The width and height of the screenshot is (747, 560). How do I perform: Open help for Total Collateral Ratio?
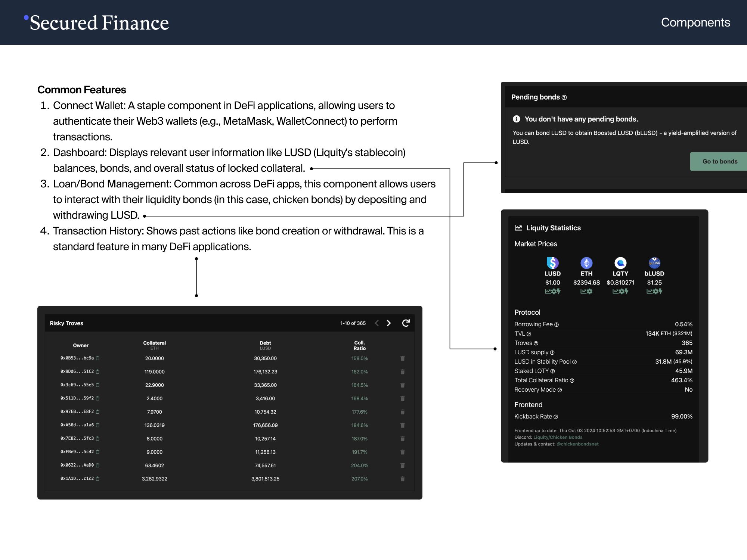[572, 381]
